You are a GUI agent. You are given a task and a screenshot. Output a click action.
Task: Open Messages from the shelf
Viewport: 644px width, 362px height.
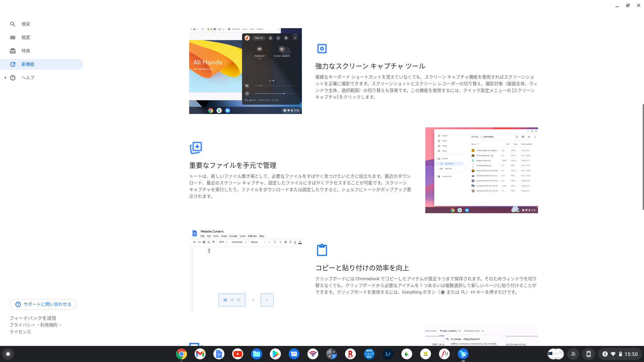pyautogui.click(x=294, y=354)
